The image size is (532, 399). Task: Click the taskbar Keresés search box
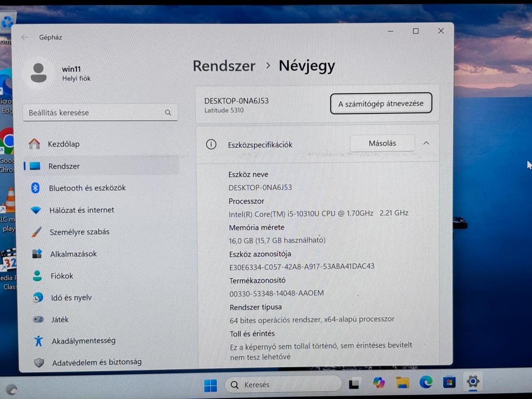(283, 384)
